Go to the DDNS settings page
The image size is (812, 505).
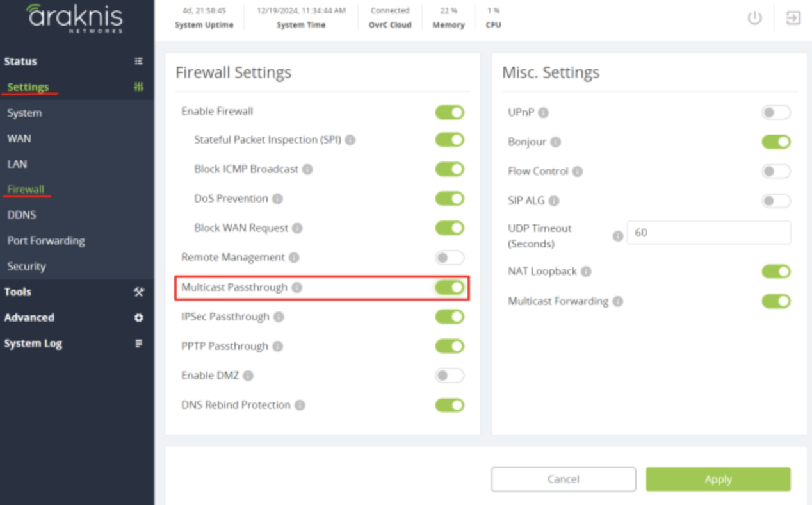click(x=22, y=215)
